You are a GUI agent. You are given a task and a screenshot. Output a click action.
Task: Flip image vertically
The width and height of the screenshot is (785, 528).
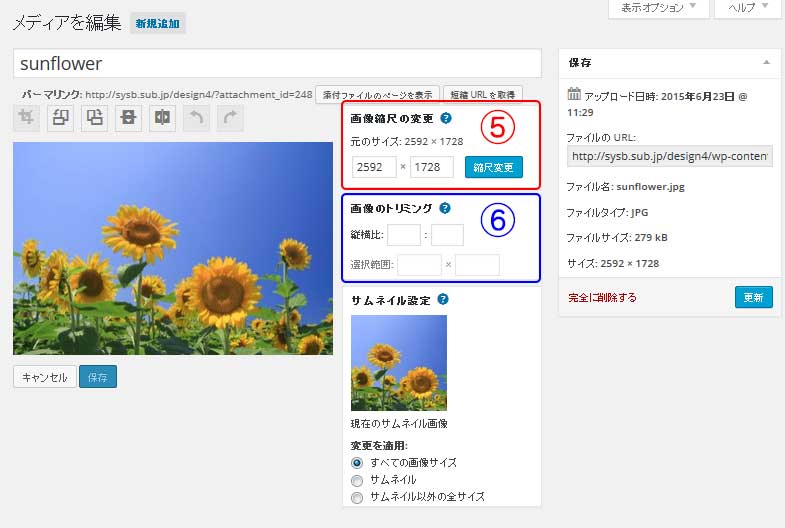(129, 118)
